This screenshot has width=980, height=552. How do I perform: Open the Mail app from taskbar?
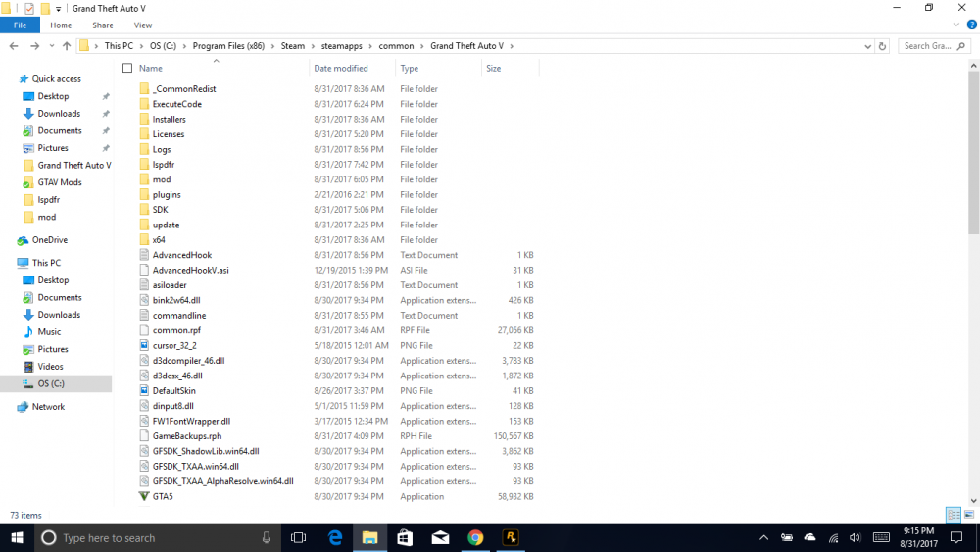(x=440, y=537)
